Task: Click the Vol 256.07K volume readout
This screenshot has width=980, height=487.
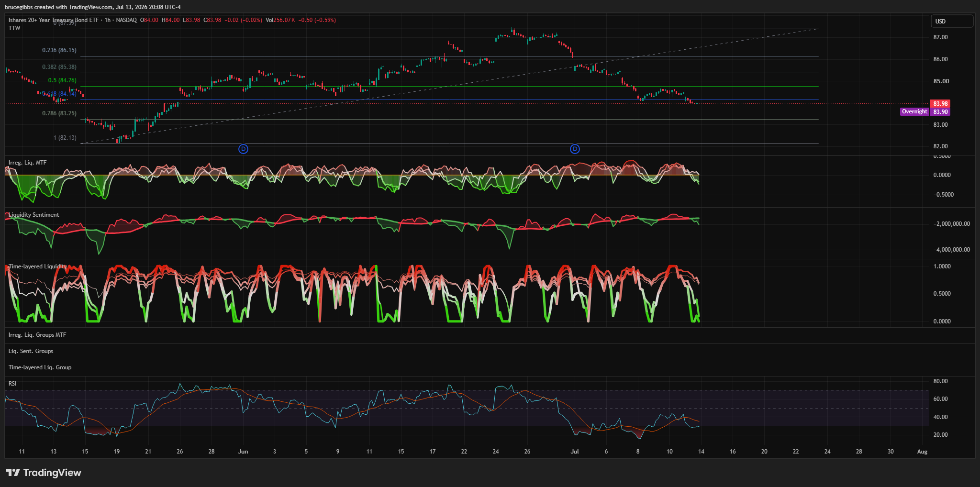Action: pyautogui.click(x=280, y=20)
